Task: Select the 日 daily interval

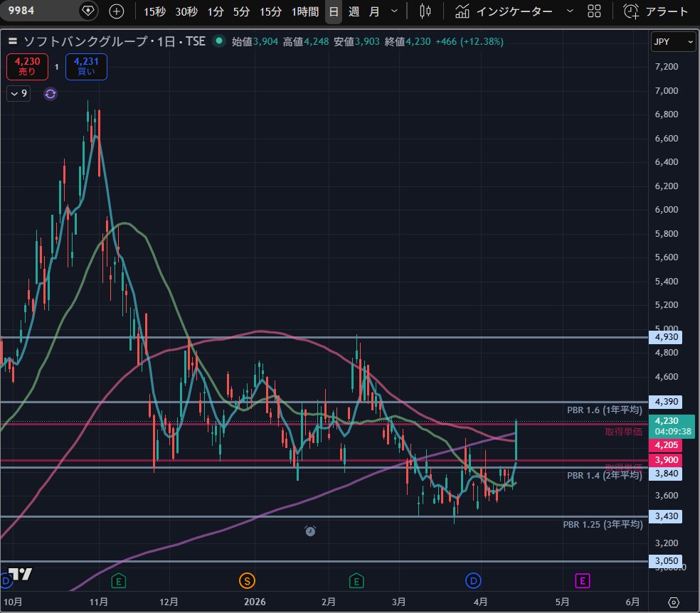Action: pyautogui.click(x=334, y=11)
